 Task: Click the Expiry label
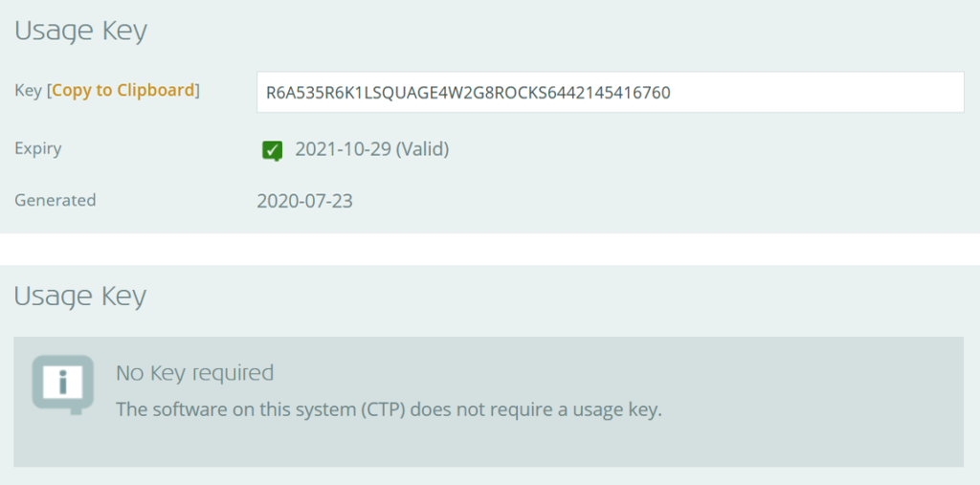pos(38,149)
